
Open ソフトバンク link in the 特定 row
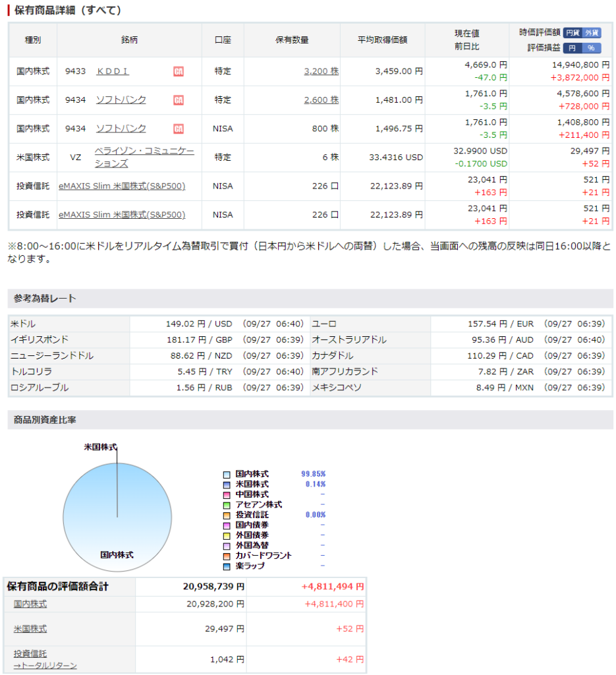coord(121,100)
